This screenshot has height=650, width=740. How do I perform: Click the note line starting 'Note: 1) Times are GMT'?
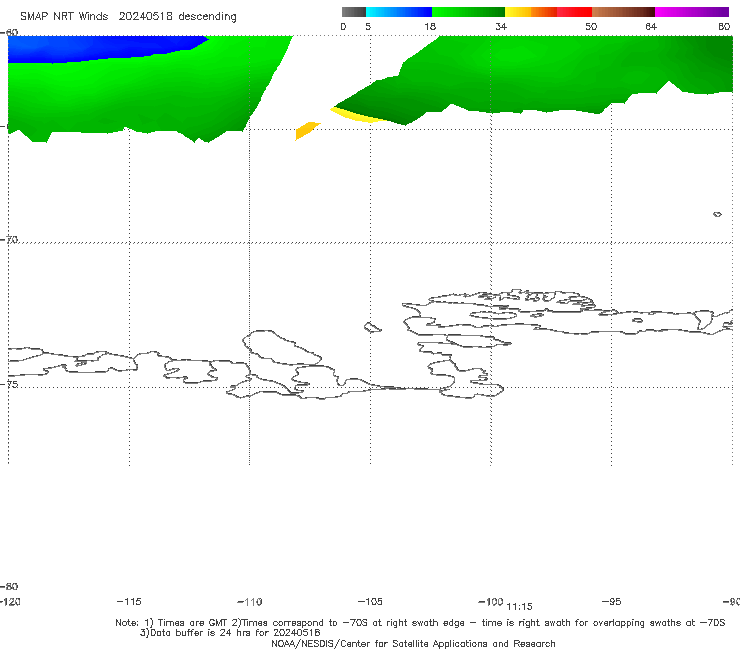(x=420, y=623)
